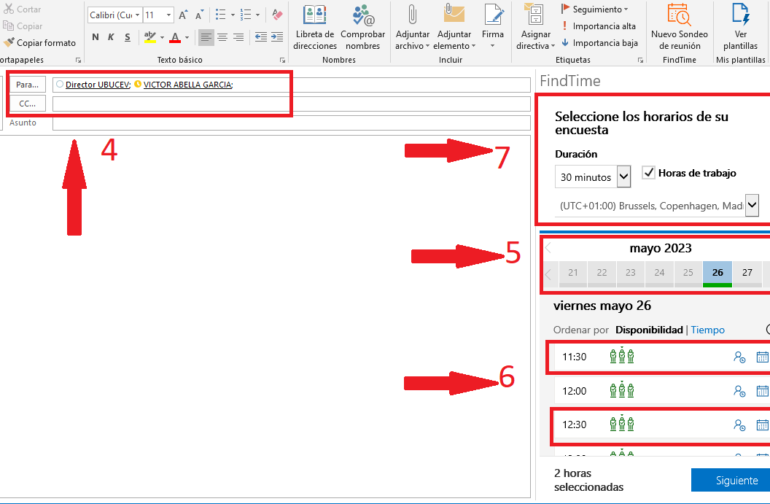This screenshot has height=504, width=770.
Task: Apply red font color
Action: 175,37
